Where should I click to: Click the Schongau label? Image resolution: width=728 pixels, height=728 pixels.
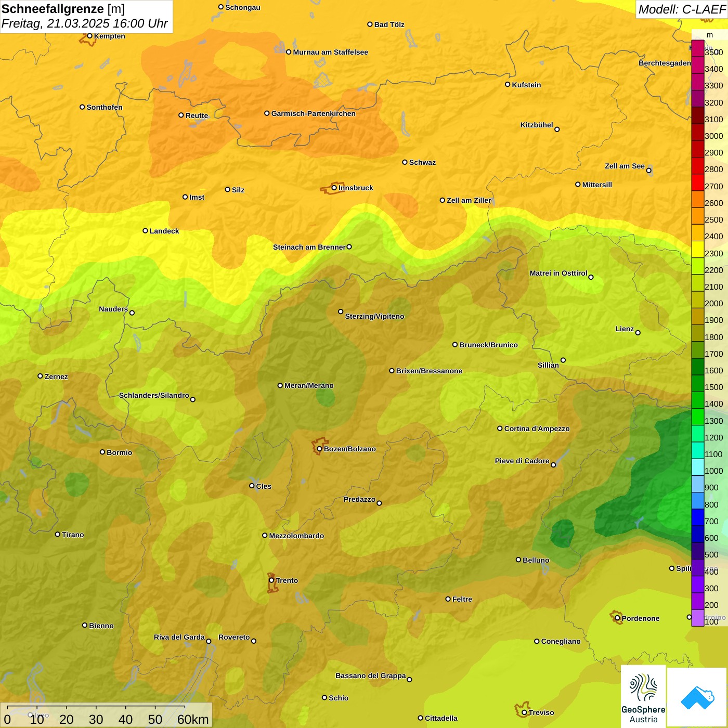tap(243, 7)
